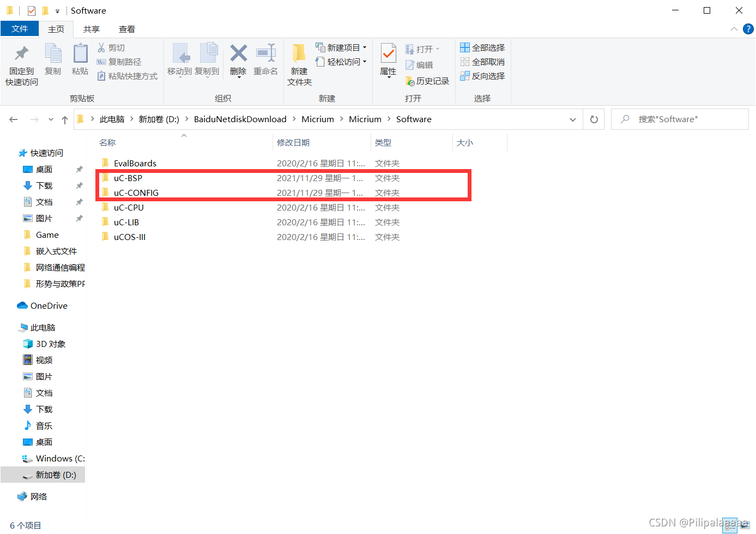Click the Move to icon
Image resolution: width=756 pixels, height=534 pixels.
pyautogui.click(x=180, y=53)
